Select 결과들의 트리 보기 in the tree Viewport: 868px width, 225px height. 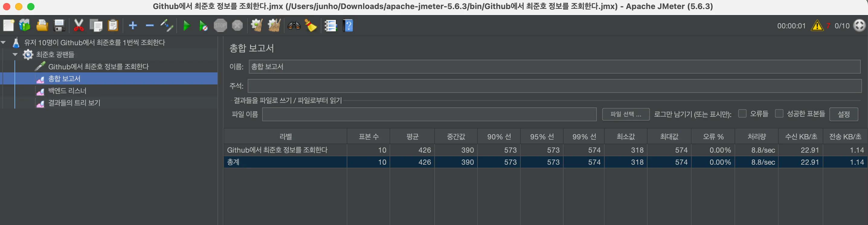coord(74,103)
